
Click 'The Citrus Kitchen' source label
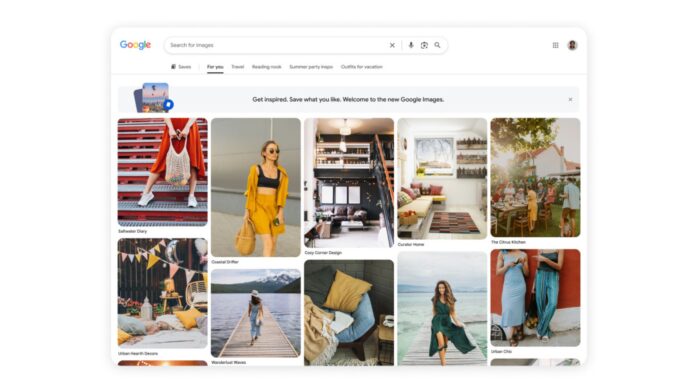tap(508, 242)
